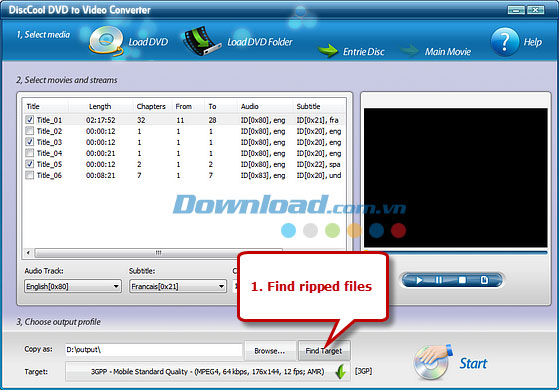Click the To column header
The width and height of the screenshot is (559, 390).
coord(213,106)
